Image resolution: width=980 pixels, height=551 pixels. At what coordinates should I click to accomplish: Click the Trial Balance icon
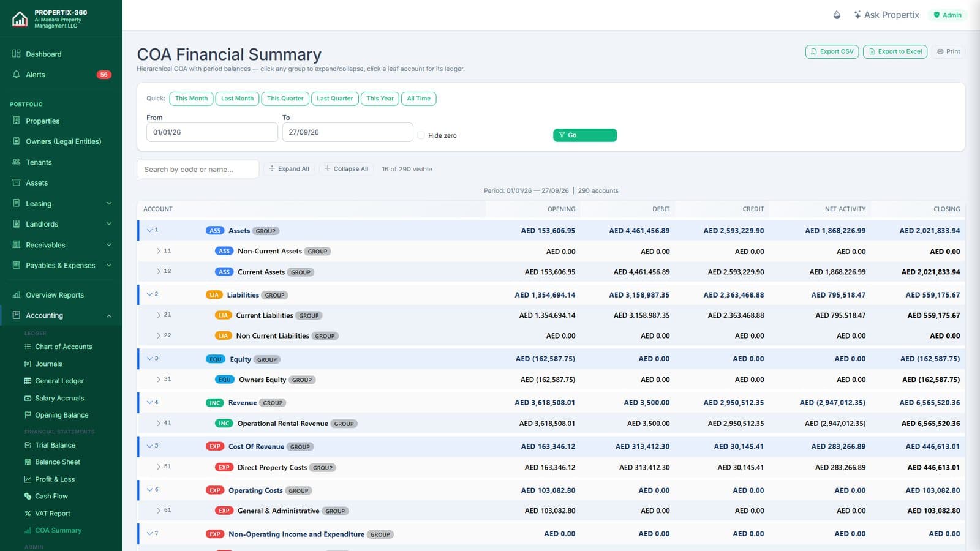click(28, 445)
